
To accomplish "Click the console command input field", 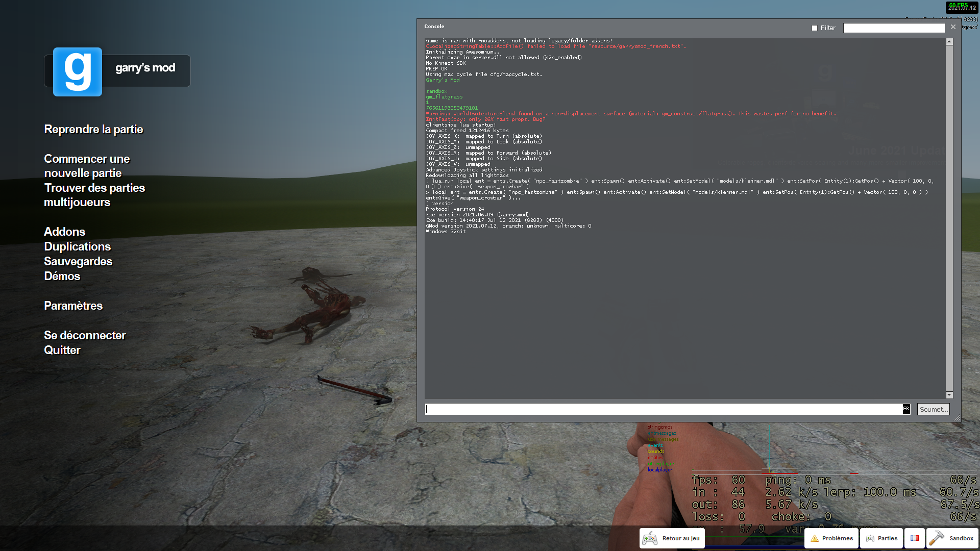I will [x=664, y=409].
